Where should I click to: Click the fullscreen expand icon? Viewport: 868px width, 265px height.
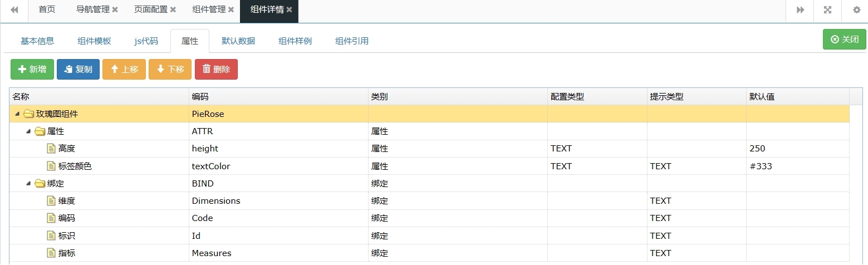click(x=827, y=9)
